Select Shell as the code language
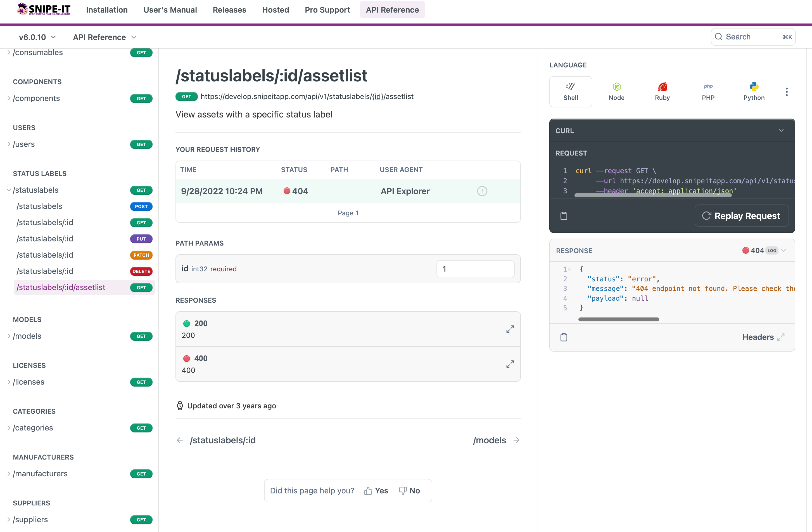 point(571,91)
